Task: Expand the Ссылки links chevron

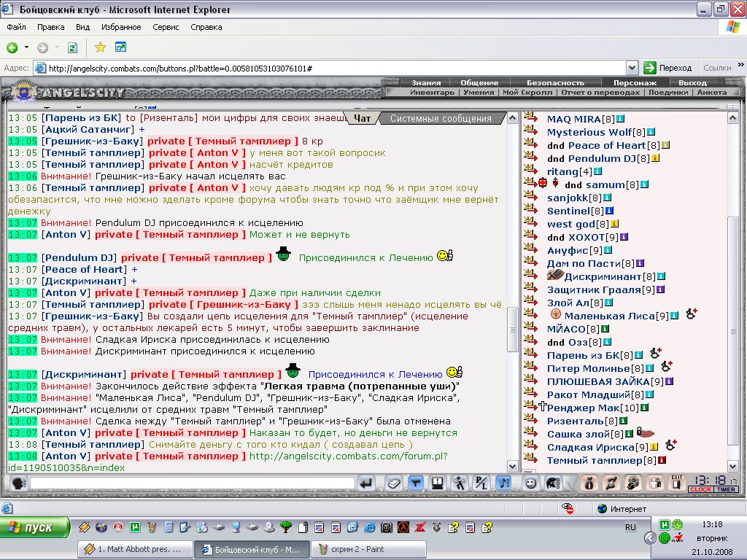Action: [x=741, y=65]
